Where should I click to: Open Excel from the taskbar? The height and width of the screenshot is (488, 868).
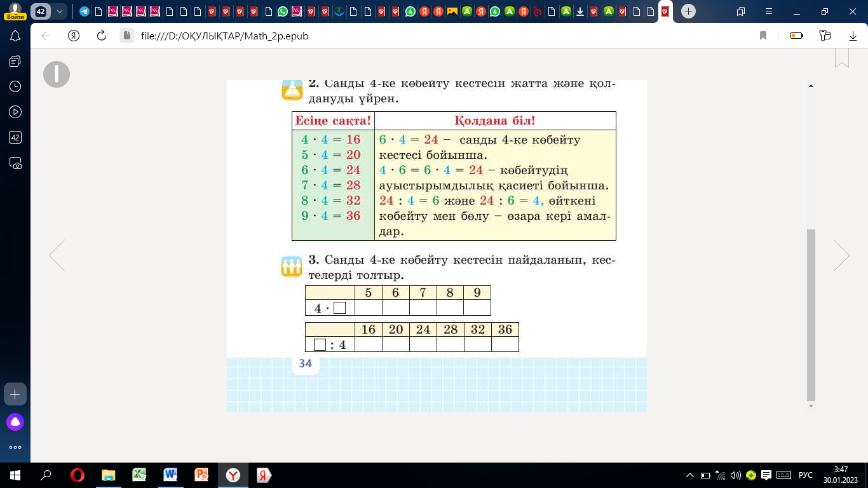click(x=139, y=475)
